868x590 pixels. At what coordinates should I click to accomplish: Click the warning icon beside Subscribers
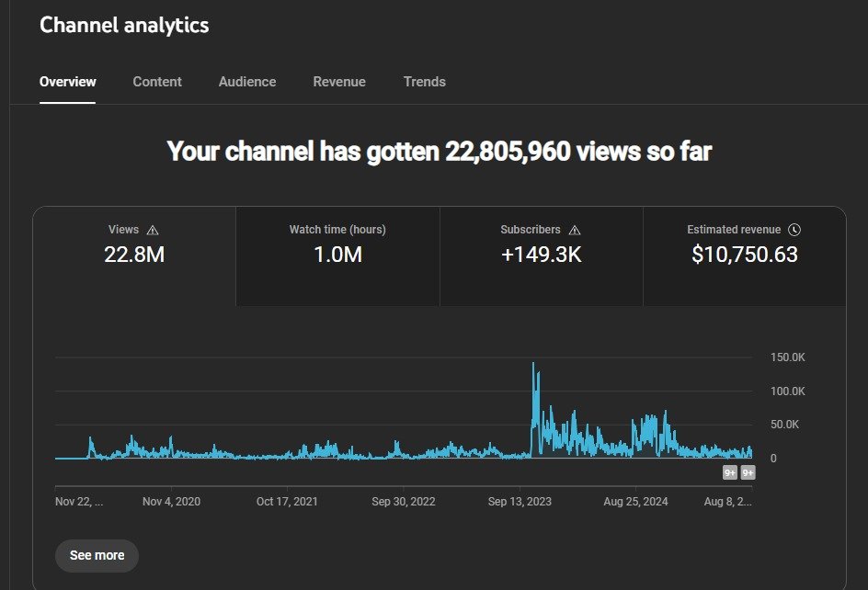point(575,230)
